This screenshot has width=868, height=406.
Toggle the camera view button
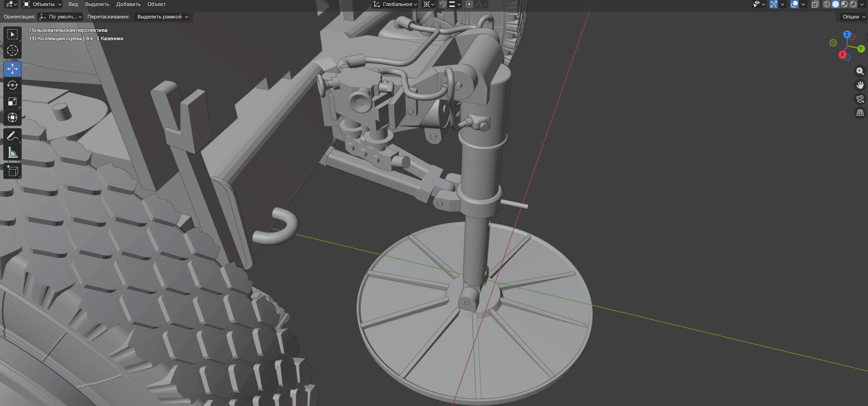(860, 99)
